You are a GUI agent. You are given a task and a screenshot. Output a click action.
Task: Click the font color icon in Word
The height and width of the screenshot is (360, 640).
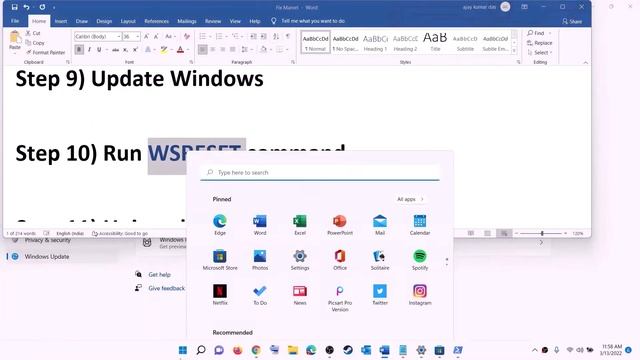pyautogui.click(x=180, y=49)
